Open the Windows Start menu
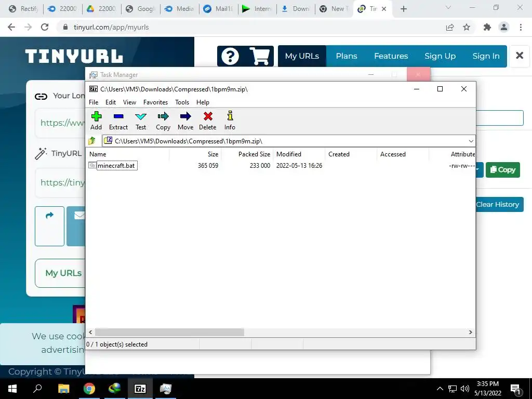 [x=12, y=389]
